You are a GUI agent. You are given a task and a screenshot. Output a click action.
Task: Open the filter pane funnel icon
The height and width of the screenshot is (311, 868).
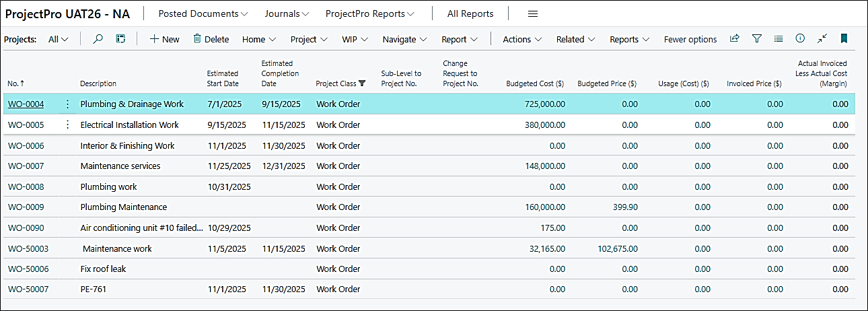point(756,39)
